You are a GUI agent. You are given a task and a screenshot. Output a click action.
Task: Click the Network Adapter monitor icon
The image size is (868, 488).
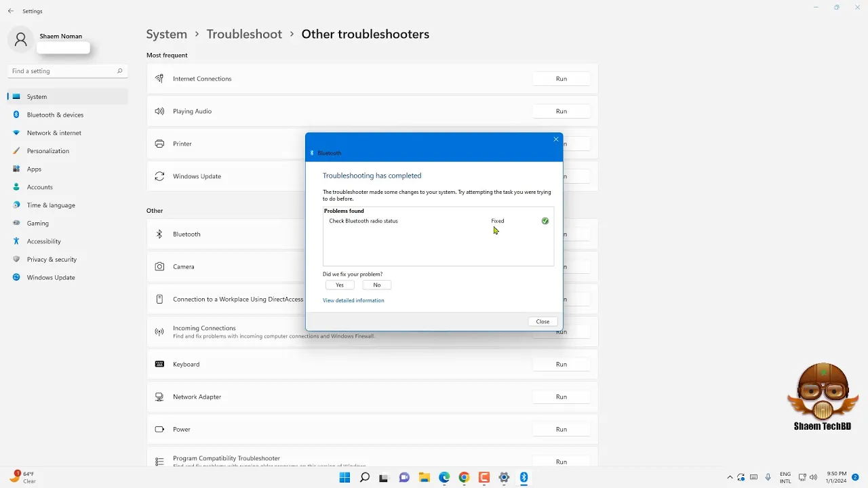point(159,396)
